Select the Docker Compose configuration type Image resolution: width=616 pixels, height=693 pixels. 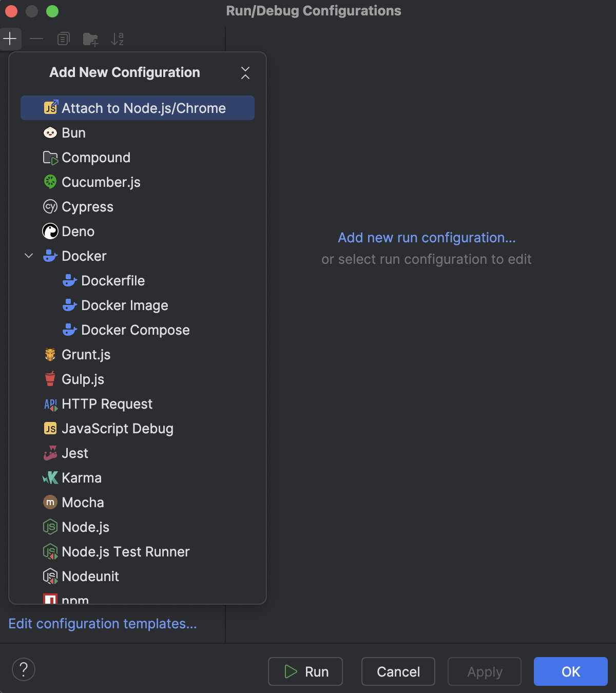136,330
